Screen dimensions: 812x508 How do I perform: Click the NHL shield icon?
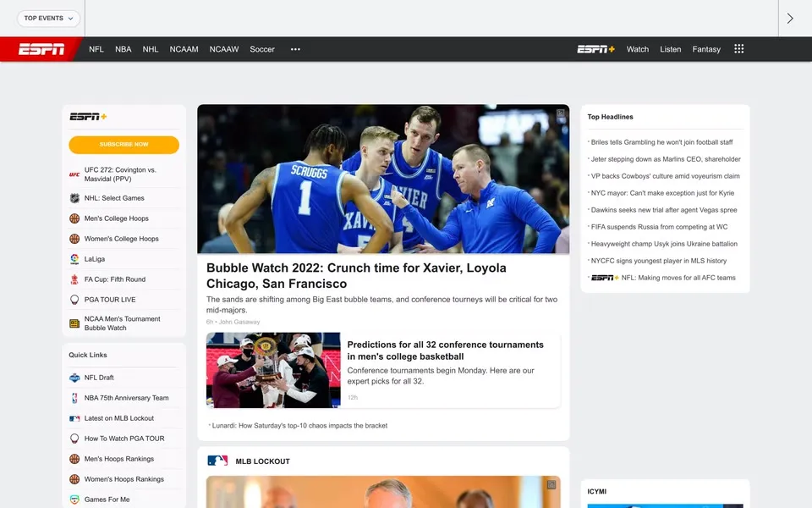pos(74,198)
